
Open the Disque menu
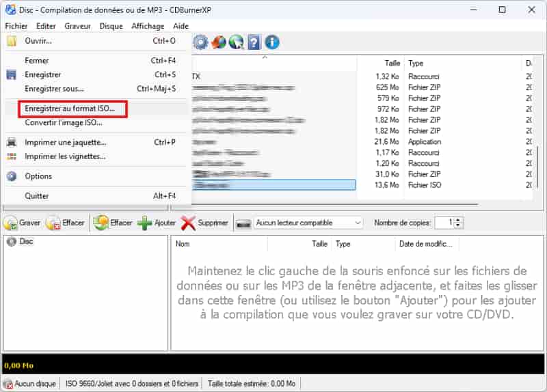pyautogui.click(x=111, y=26)
